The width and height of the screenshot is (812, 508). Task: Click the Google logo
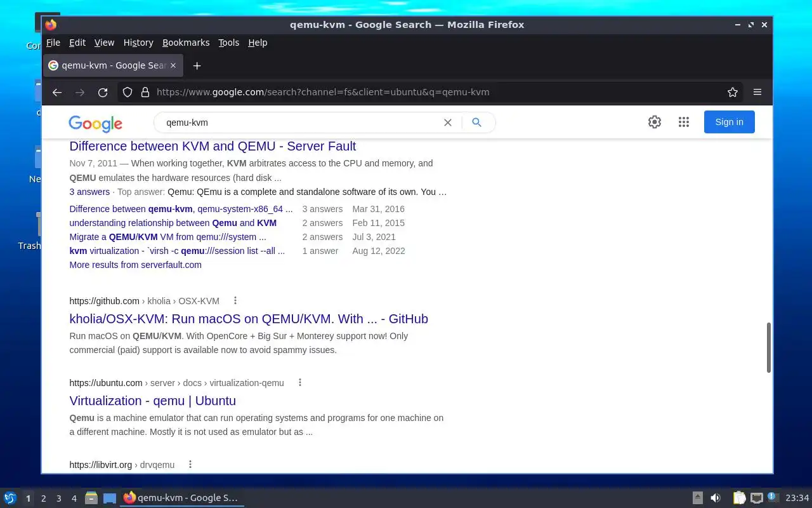pos(95,123)
